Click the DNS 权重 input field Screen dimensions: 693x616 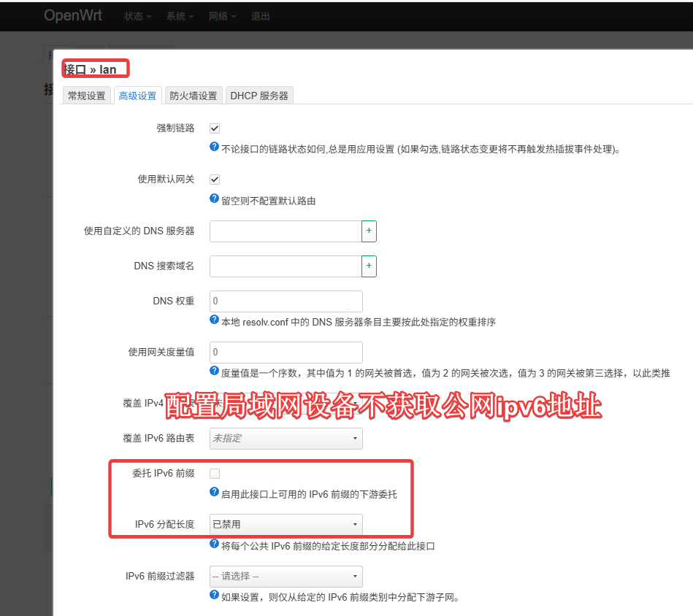pyautogui.click(x=286, y=301)
